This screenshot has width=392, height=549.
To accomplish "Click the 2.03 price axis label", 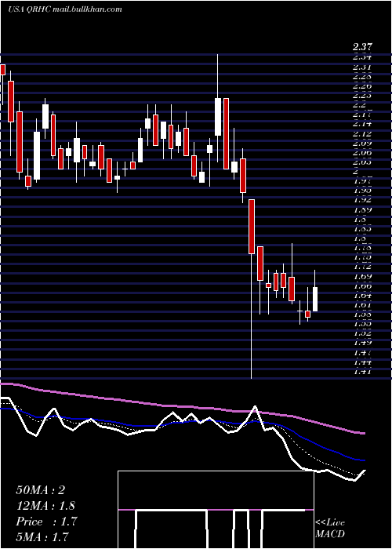I will tap(363, 162).
